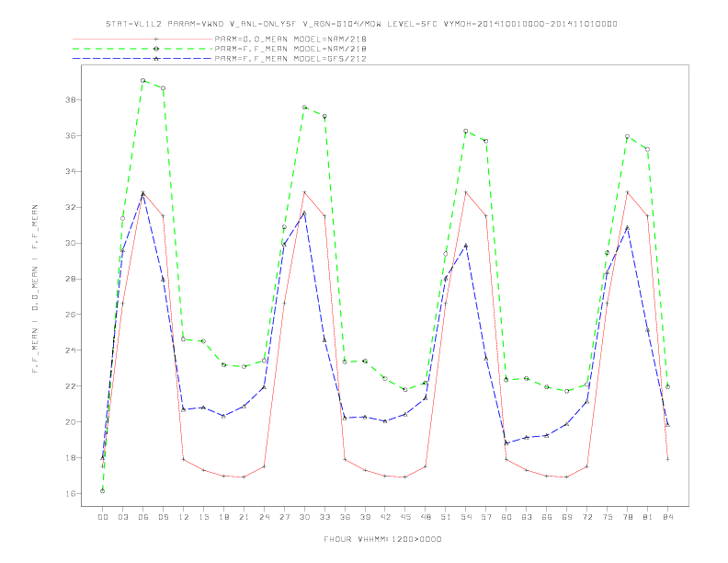Click y-axis tick label 16
Viewport: 728px width, 563px height.
(x=71, y=493)
